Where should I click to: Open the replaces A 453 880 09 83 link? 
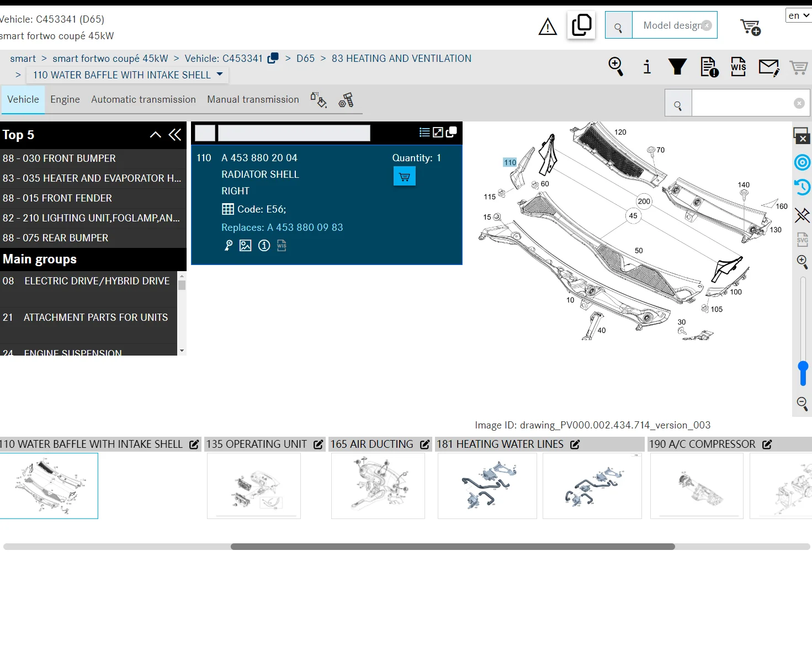(x=282, y=227)
